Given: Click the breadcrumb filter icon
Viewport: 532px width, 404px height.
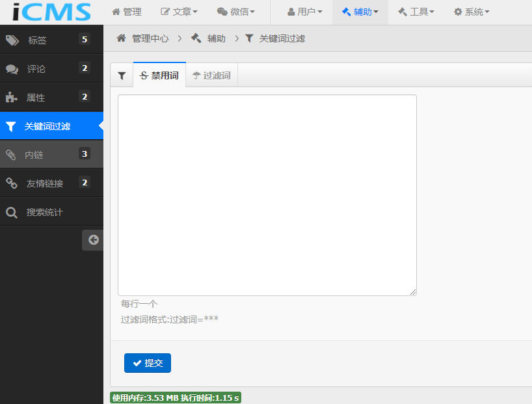Looking at the screenshot, I should (x=249, y=38).
